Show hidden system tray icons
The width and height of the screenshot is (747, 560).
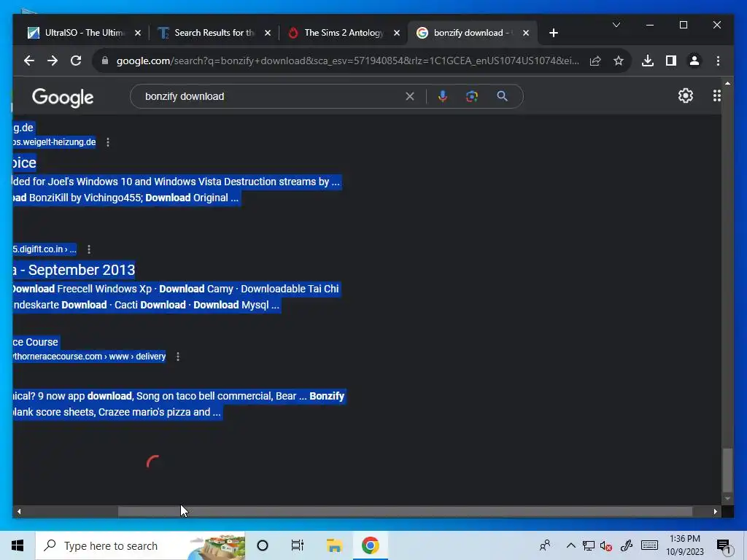(570, 545)
